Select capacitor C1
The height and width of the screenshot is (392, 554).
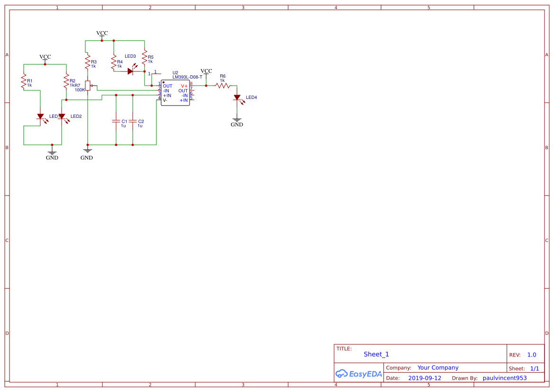coord(116,122)
